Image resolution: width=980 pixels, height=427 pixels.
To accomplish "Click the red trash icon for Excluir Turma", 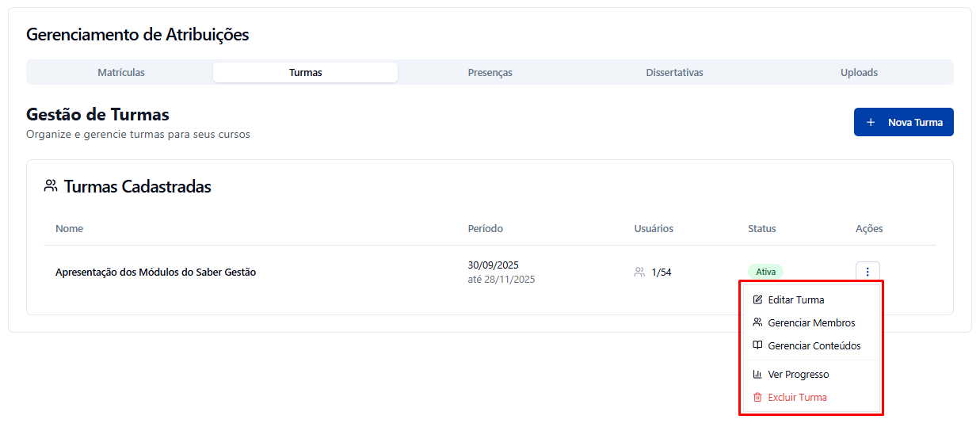I will [757, 398].
